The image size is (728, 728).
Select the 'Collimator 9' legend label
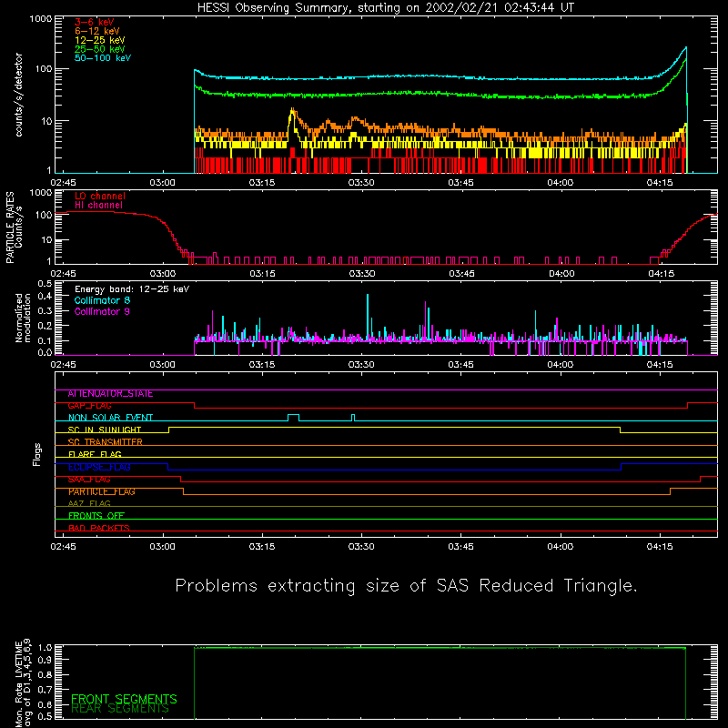click(x=102, y=311)
